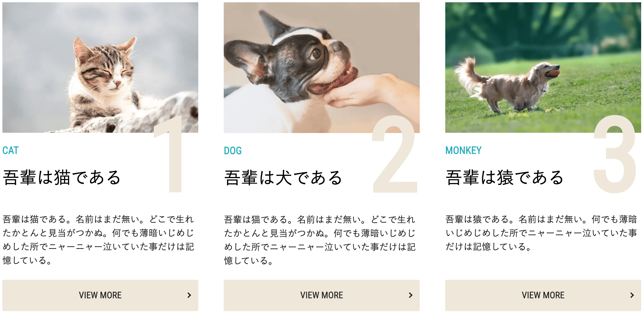Click VIEW MORE under the cat card
Screen dimensions: 644x314
(100, 295)
